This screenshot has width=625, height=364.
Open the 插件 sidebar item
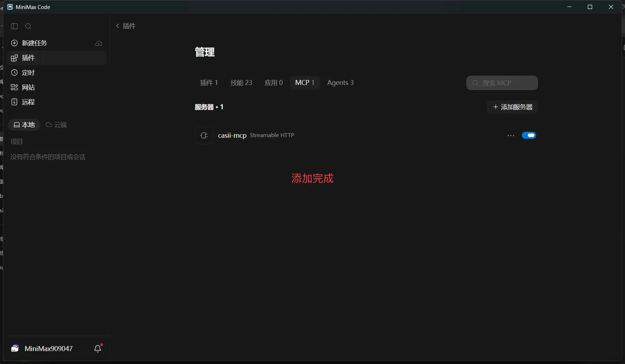coord(57,58)
